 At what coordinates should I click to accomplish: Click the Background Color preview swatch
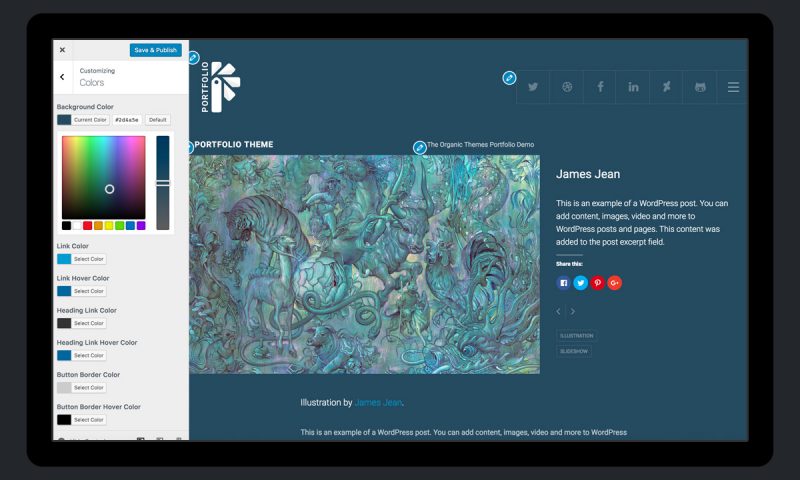click(x=64, y=120)
